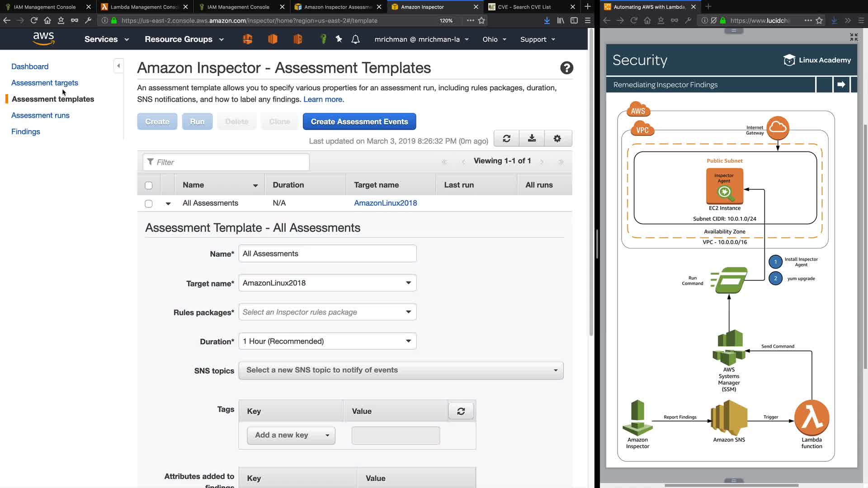Open the AmazonLinux2018 target link
This screenshot has width=868, height=488.
pyautogui.click(x=385, y=203)
